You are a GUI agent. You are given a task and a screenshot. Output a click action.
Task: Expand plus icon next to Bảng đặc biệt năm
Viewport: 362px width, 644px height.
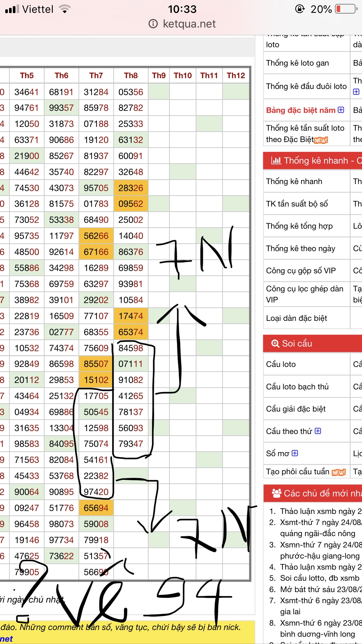pos(341,110)
